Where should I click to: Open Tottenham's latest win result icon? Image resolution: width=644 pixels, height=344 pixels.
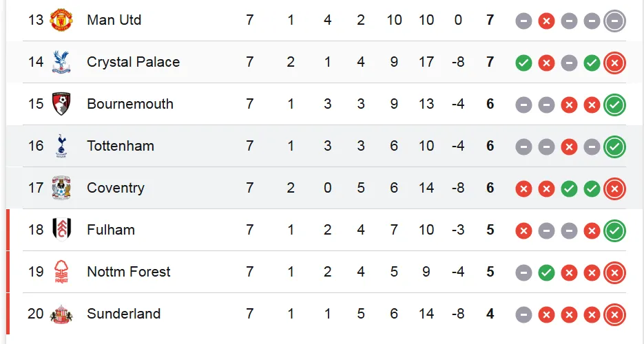tap(614, 147)
